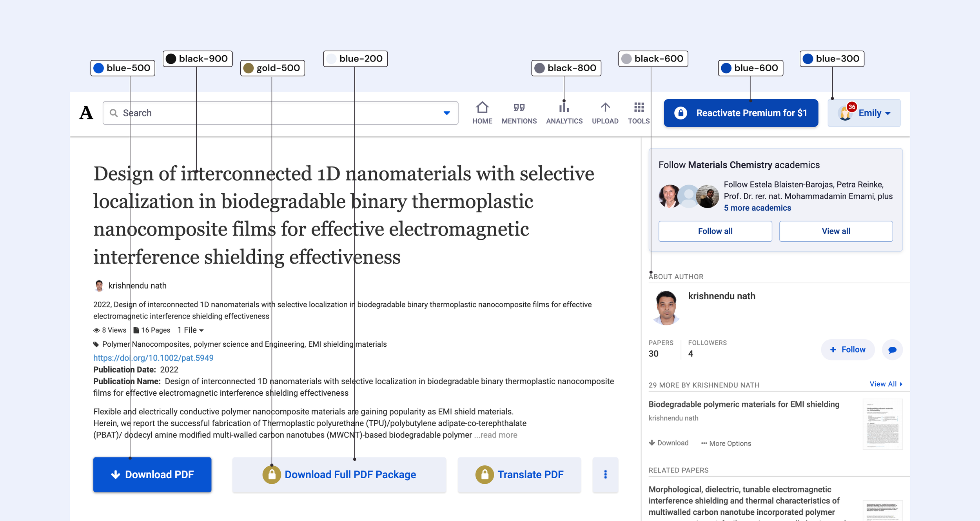The height and width of the screenshot is (521, 980).
Task: Click the Academia 'A' logo
Action: [x=86, y=113]
